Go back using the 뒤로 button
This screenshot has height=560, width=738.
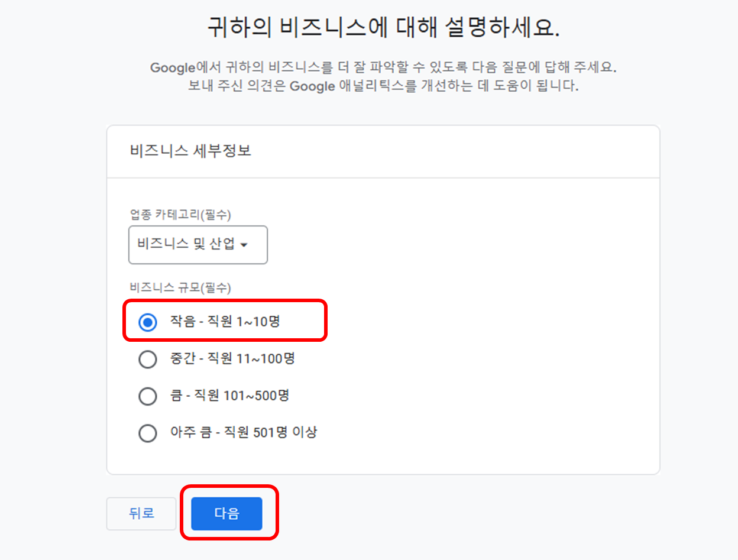[x=141, y=513]
